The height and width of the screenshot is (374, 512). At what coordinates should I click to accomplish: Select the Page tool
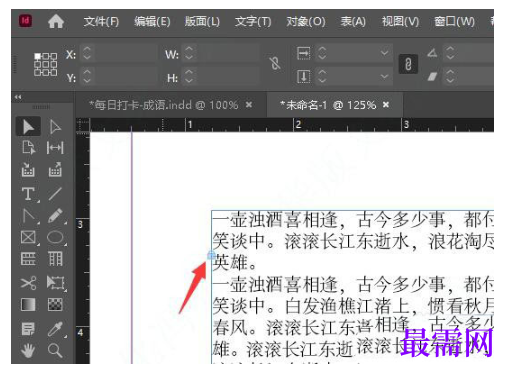(28, 148)
